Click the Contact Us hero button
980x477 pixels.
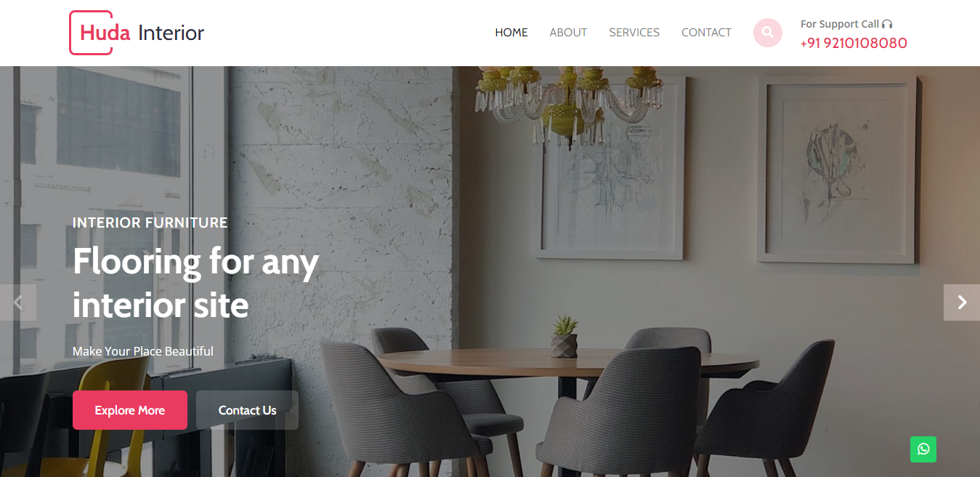pyautogui.click(x=247, y=410)
